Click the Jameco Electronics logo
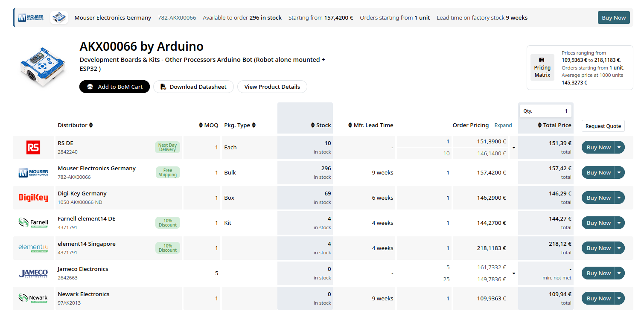644x320 pixels. pos(33,273)
